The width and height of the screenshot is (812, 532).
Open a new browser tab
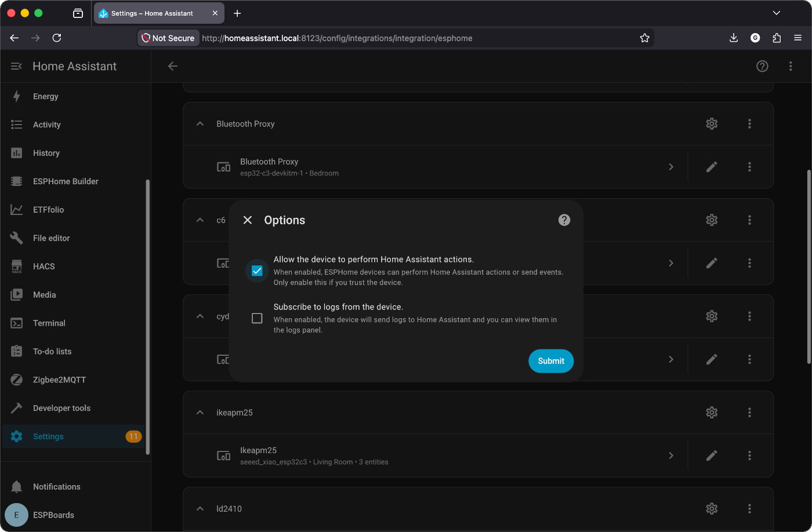click(237, 13)
